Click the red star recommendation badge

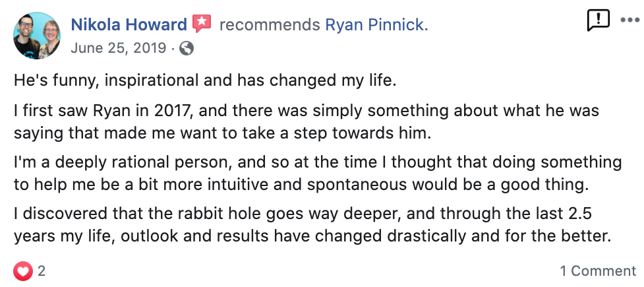coord(201,25)
